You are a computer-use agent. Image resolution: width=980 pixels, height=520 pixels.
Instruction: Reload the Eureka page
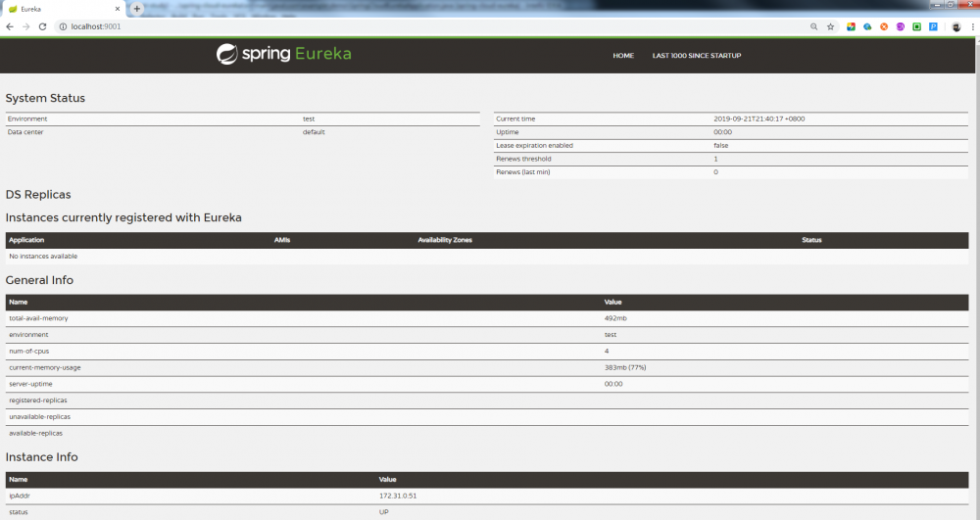[x=42, y=26]
